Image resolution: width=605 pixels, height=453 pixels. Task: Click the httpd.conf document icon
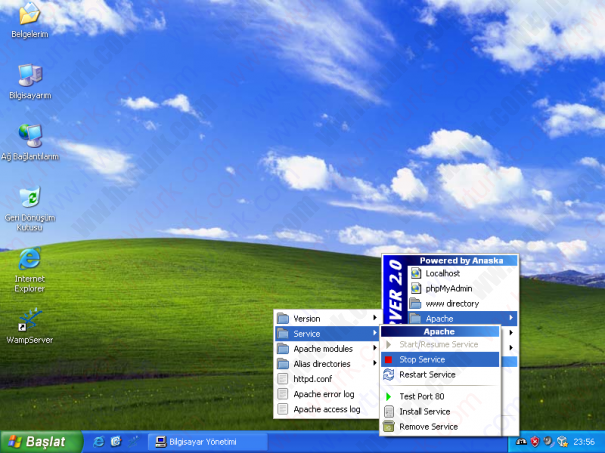283,379
